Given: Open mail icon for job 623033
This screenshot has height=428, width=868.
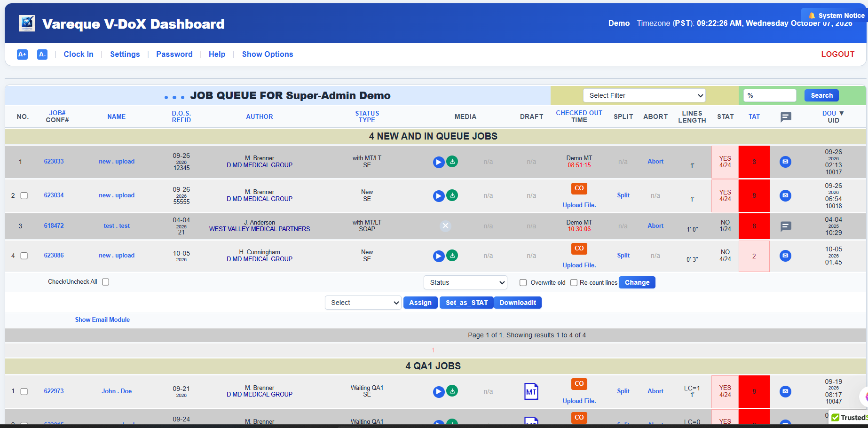Looking at the screenshot, I should [x=785, y=162].
